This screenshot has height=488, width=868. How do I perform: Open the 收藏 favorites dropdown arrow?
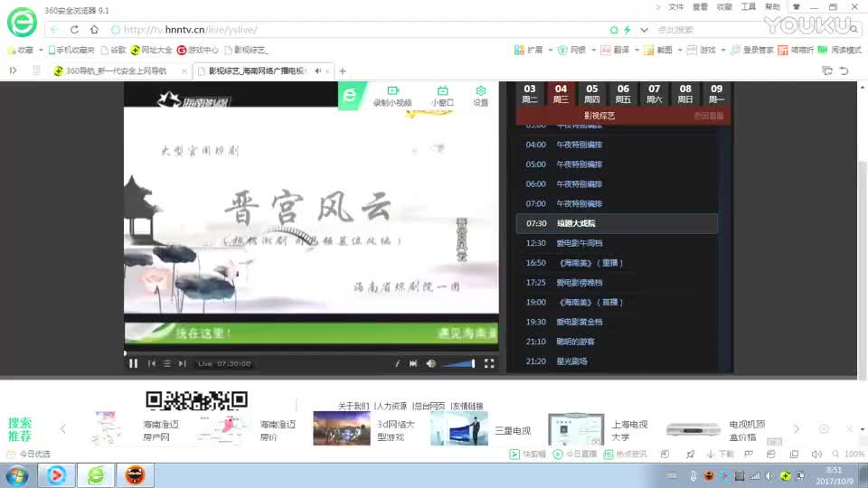[41, 51]
